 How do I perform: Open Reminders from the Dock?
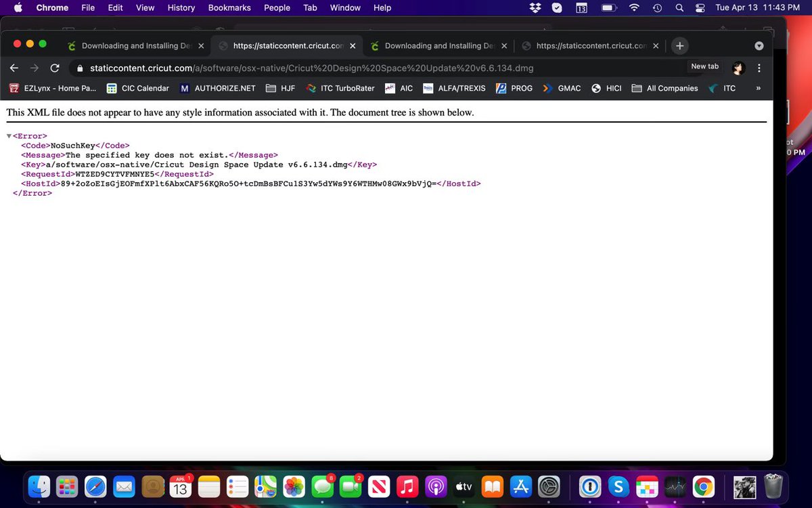pyautogui.click(x=238, y=486)
